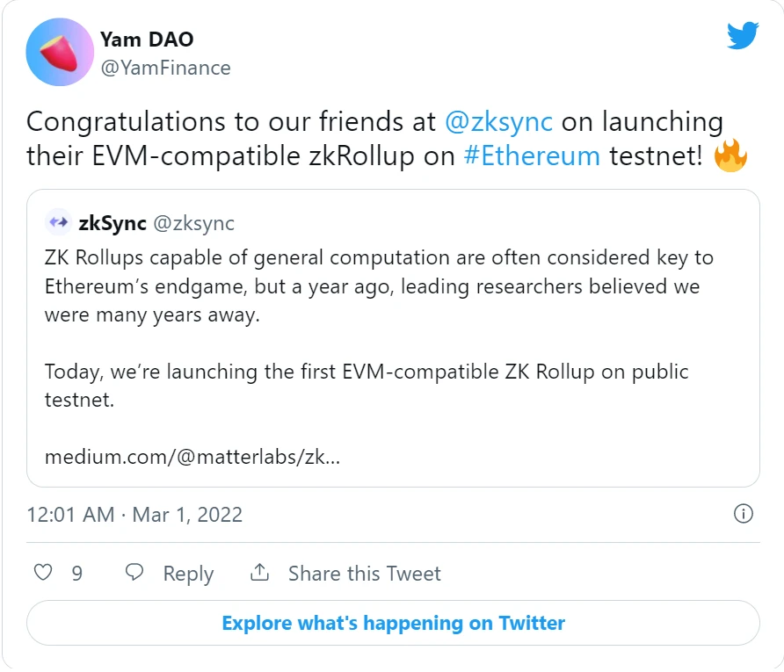
Task: Open the medium.com/@matterlabs link
Action: [192, 457]
